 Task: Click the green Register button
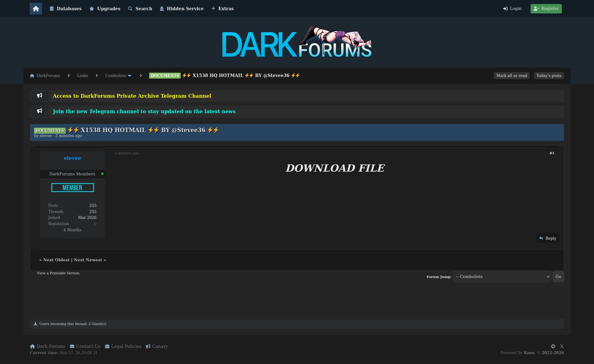(x=546, y=9)
